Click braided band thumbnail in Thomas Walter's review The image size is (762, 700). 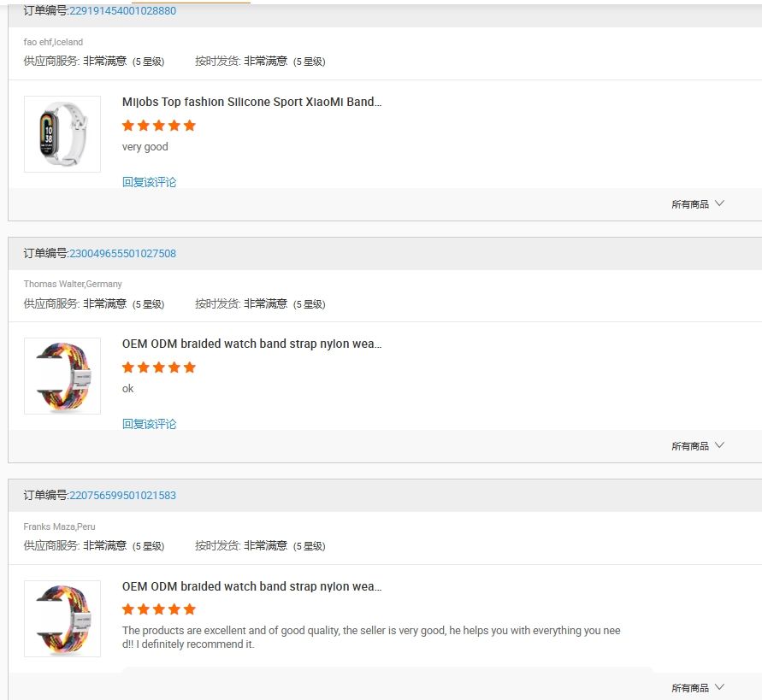pyautogui.click(x=62, y=376)
